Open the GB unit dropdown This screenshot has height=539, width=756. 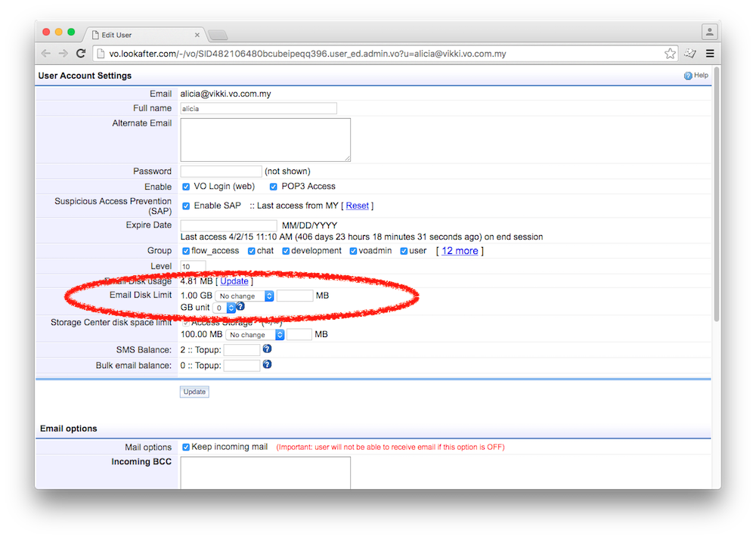click(x=225, y=308)
